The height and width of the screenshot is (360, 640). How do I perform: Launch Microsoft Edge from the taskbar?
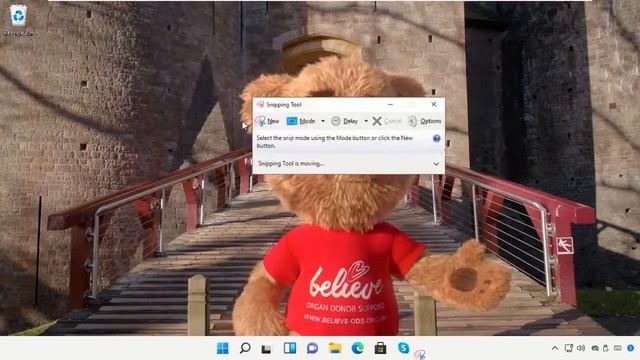(x=358, y=348)
